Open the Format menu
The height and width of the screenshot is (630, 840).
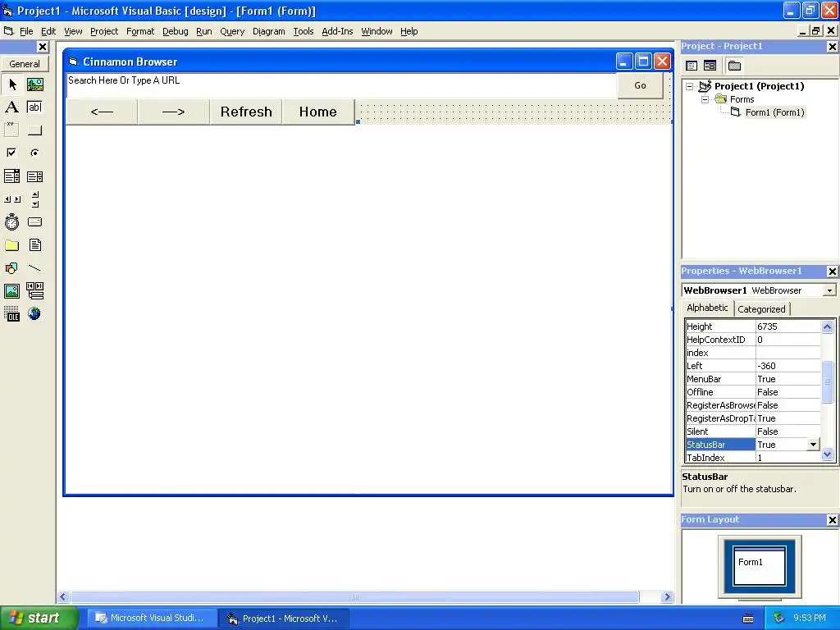click(140, 32)
